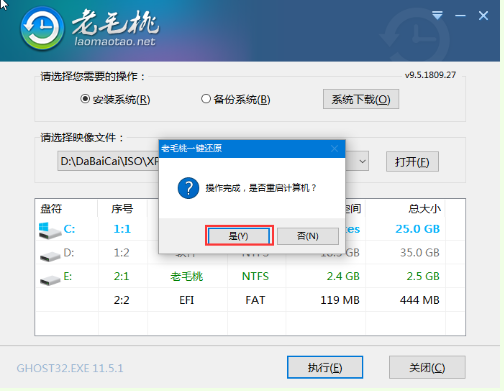Click 打开(F) button
This screenshot has width=504, height=391.
(x=412, y=162)
